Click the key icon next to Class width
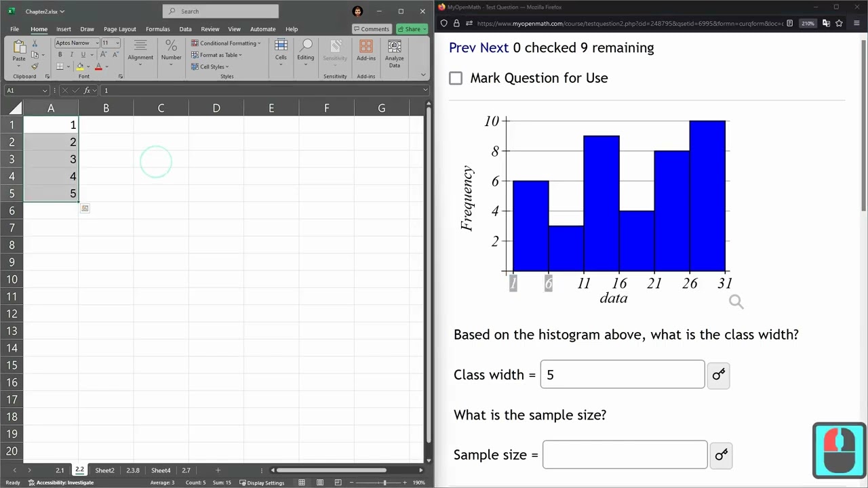The image size is (868, 488). [718, 375]
